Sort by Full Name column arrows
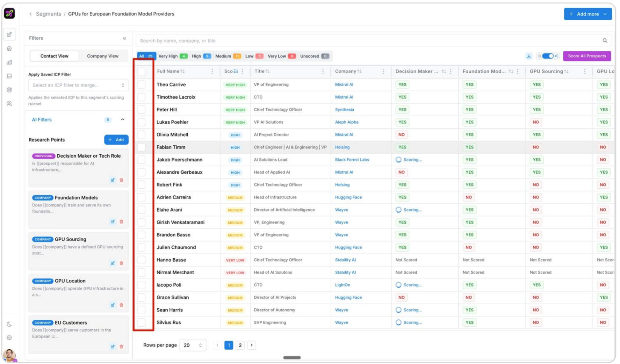The width and height of the screenshot is (620, 364). (183, 72)
